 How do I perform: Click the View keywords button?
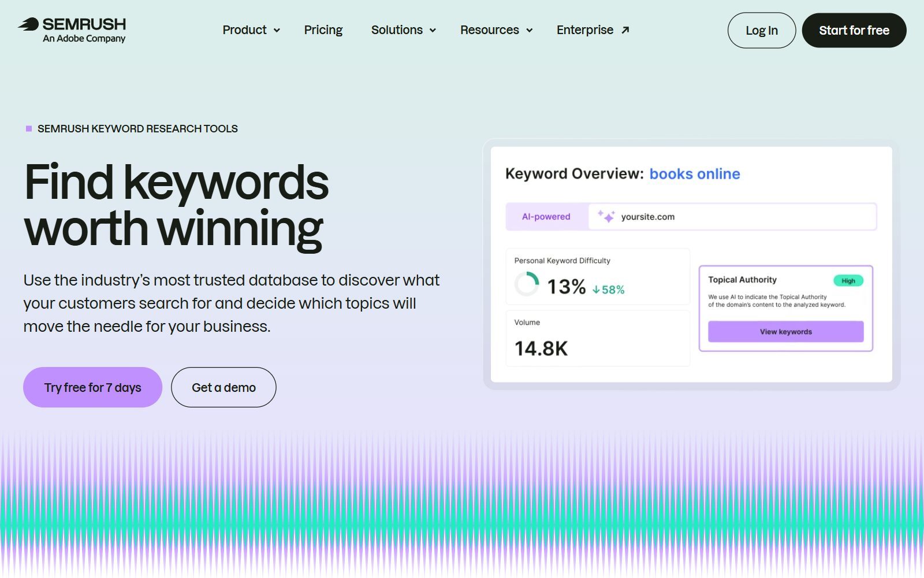[x=786, y=332]
